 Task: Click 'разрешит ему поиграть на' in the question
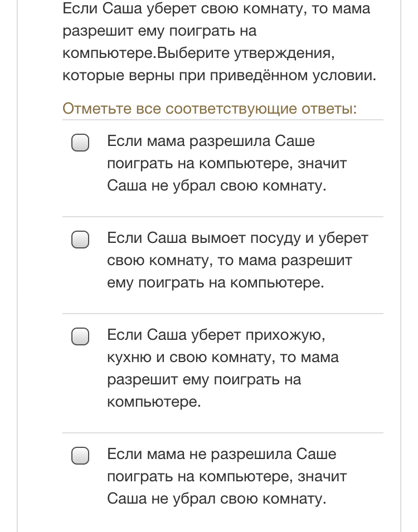pos(159,31)
